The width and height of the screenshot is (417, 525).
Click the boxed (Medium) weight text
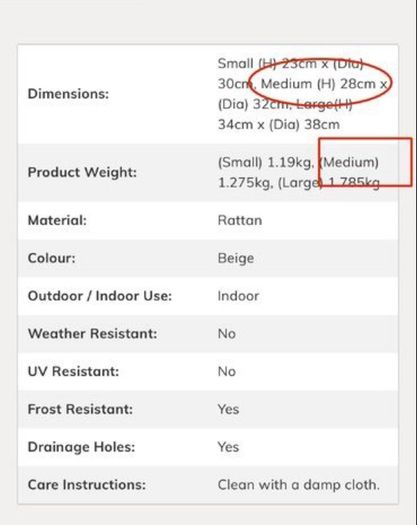tap(349, 162)
